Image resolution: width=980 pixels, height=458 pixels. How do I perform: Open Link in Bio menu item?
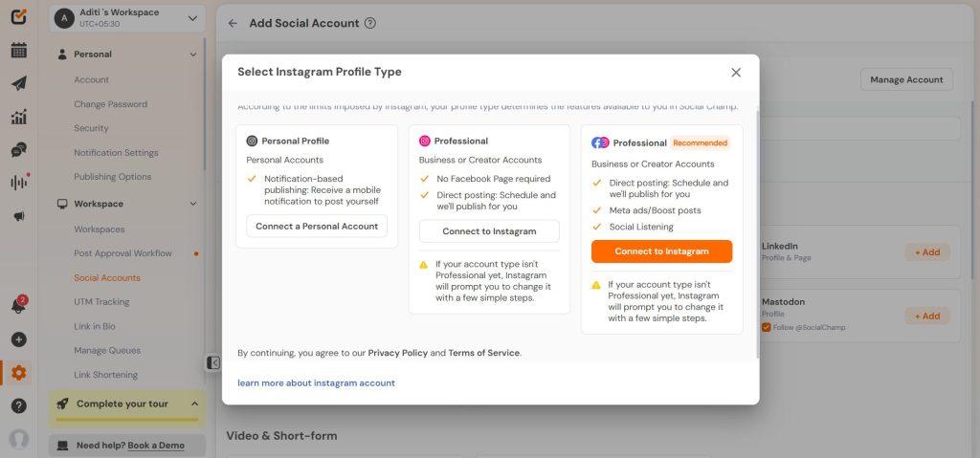(95, 326)
